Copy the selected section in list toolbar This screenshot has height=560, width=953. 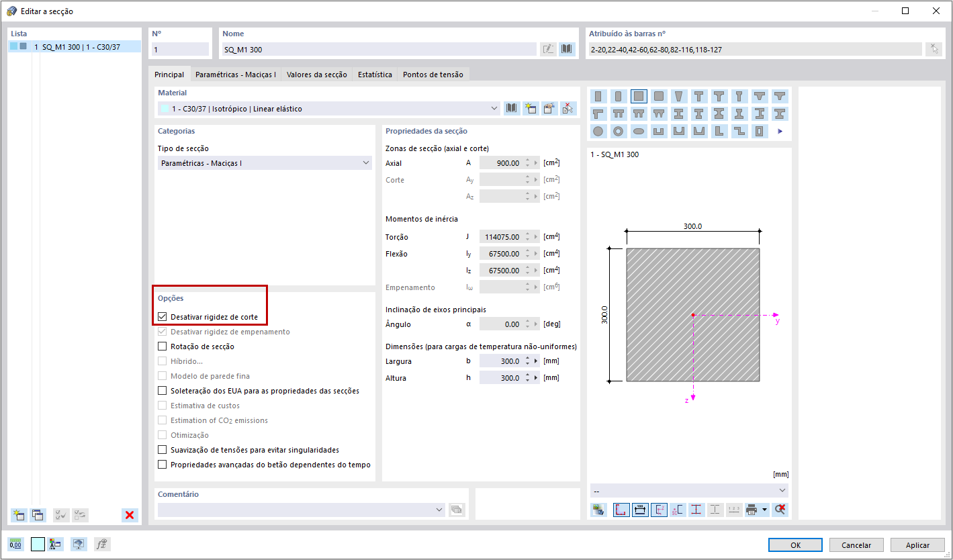coord(38,515)
